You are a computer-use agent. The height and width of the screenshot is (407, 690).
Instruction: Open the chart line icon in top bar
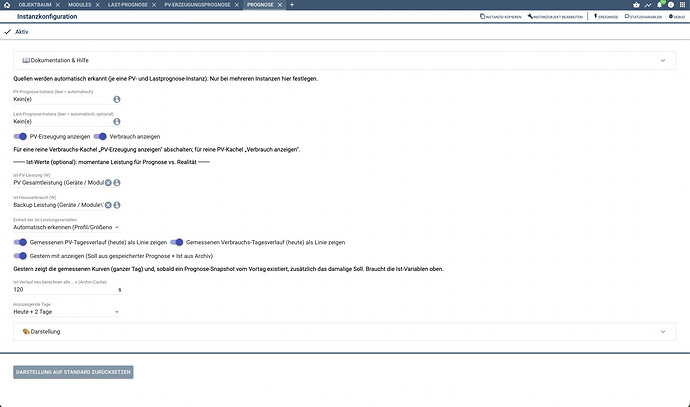648,5
